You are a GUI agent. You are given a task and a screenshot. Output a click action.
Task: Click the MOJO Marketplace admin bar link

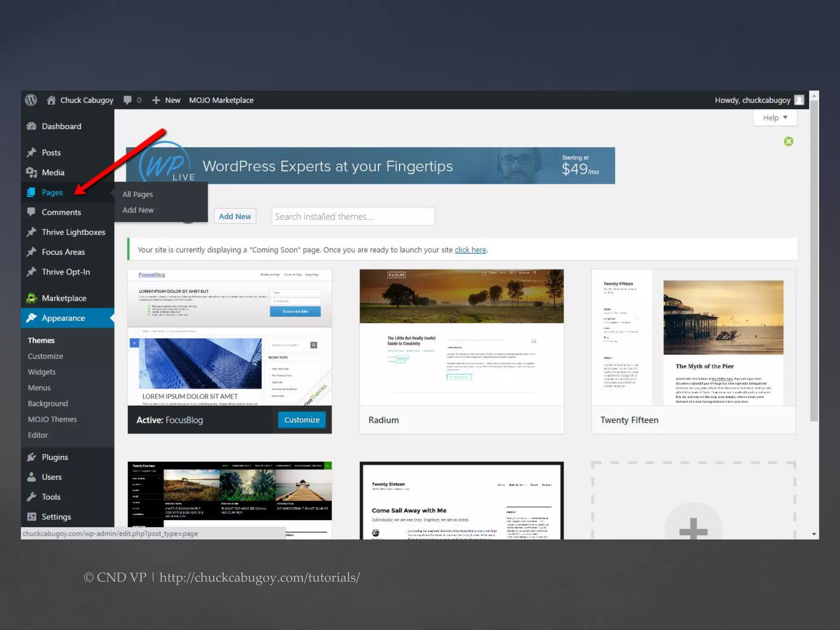coord(221,100)
